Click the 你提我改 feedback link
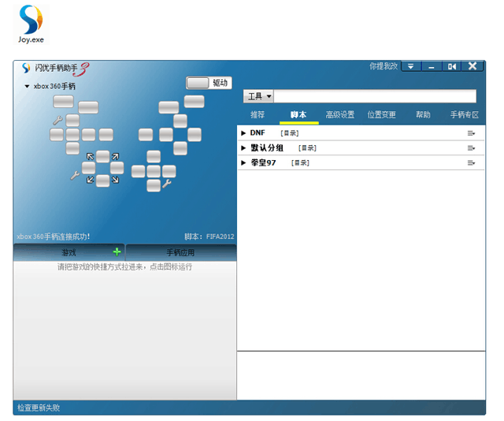Viewport: 504px width, 421px height. coord(384,66)
